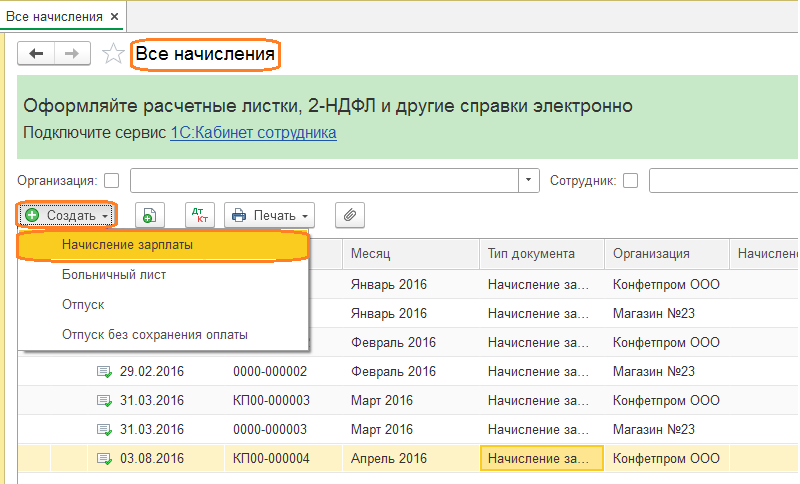Click posted document icon for 29.02.2016 row

click(104, 371)
